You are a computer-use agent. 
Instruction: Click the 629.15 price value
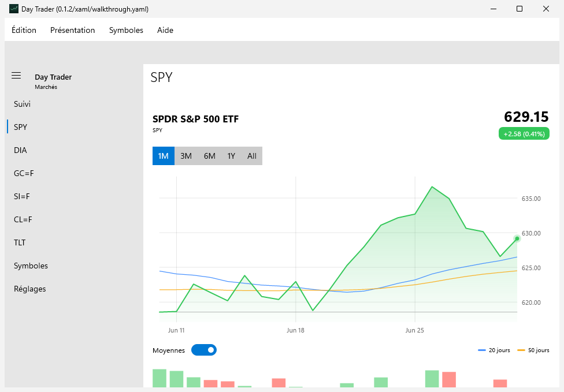[x=526, y=117]
